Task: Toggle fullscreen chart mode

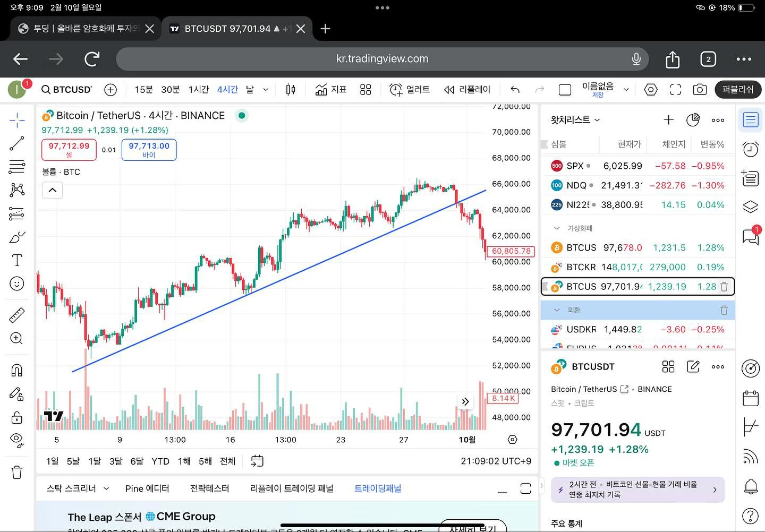Action: (675, 90)
